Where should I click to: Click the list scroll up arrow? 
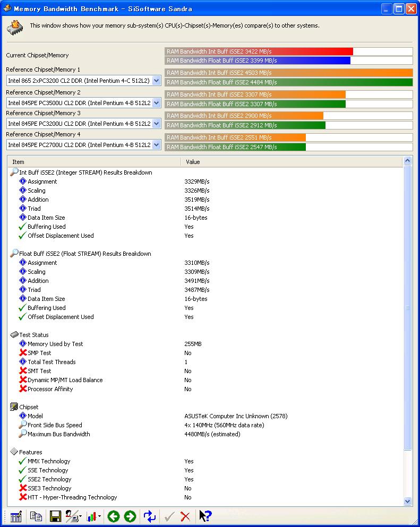point(407,161)
